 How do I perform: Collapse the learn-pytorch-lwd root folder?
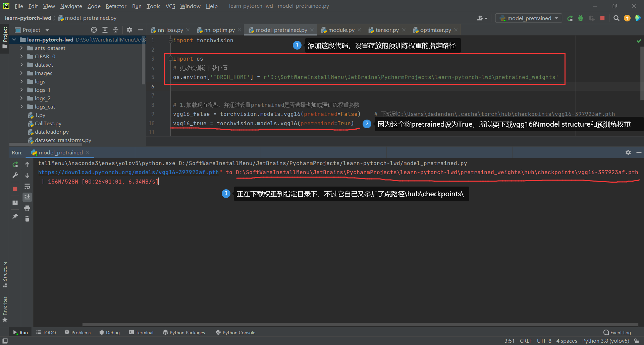click(14, 40)
